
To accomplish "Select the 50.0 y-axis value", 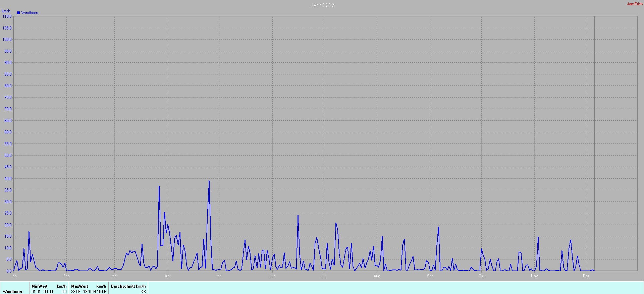I will [8, 156].
